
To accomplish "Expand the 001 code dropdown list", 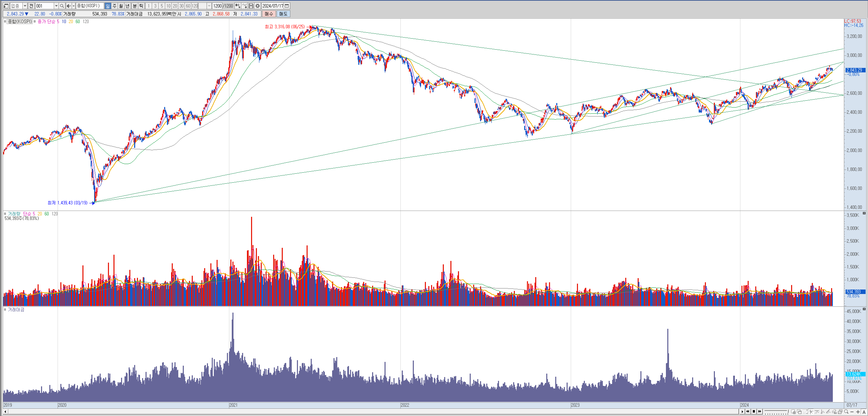I will 56,6.
